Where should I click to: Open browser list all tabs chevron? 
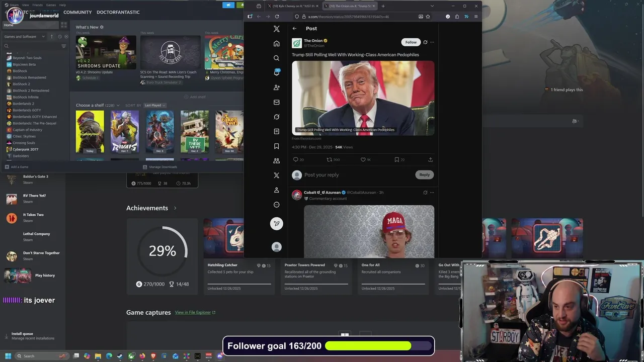(432, 6)
